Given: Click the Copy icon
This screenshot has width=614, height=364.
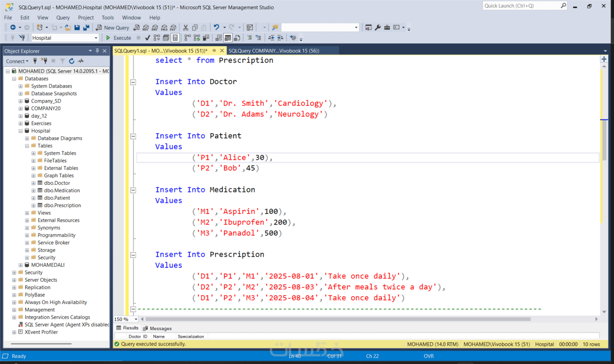Looking at the screenshot, I should pyautogui.click(x=195, y=28).
